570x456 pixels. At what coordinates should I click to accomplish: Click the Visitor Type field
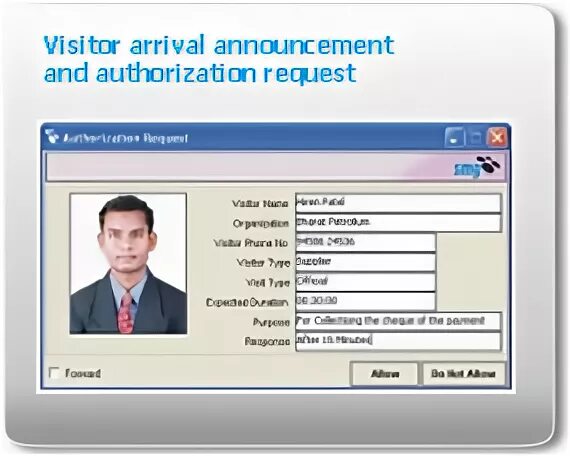(x=365, y=262)
